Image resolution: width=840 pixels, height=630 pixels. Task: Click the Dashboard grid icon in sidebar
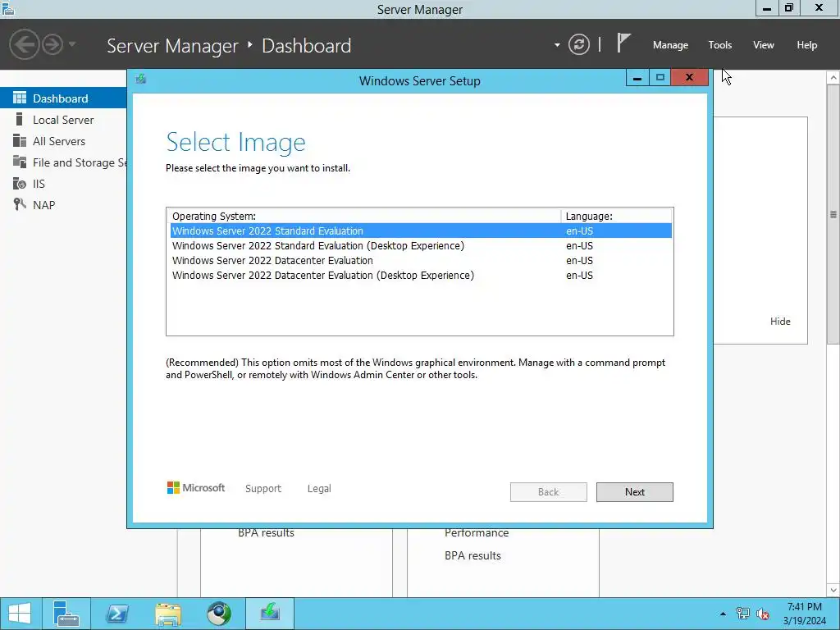[20, 98]
